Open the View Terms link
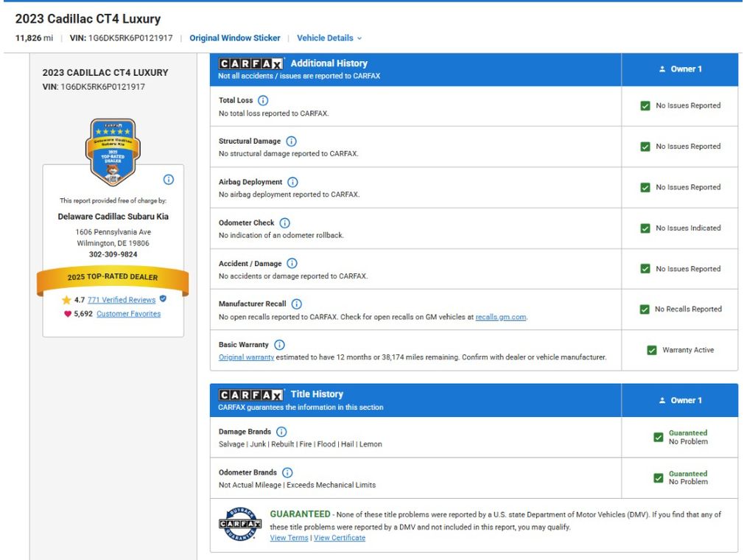This screenshot has height=560, width=747. point(290,538)
